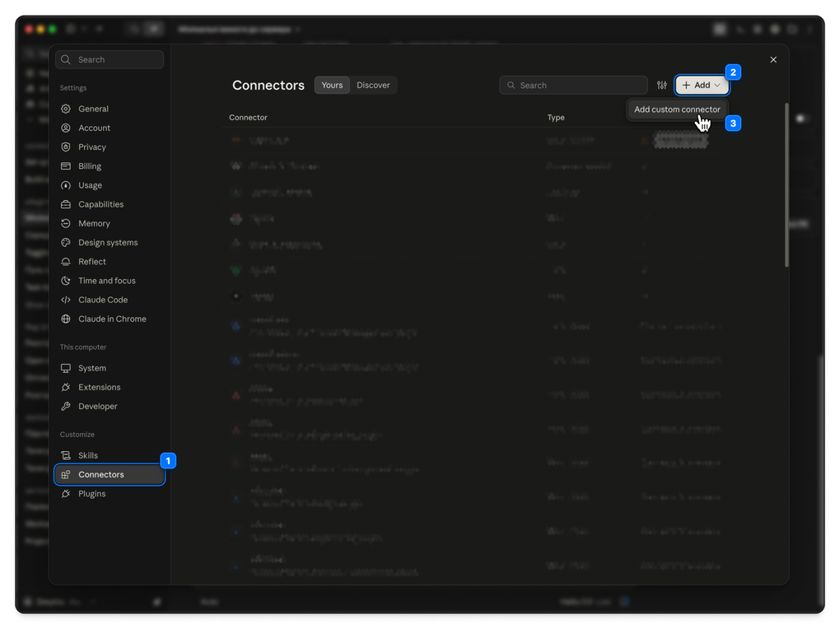The image size is (840, 629).
Task: Open the connector filter sliders icon
Action: coord(662,85)
